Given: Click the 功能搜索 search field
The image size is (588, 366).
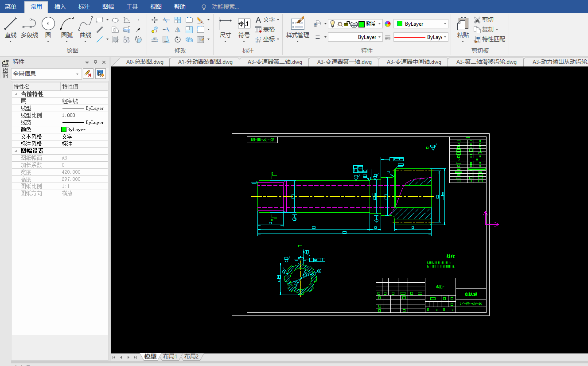Looking at the screenshot, I should click(225, 7).
